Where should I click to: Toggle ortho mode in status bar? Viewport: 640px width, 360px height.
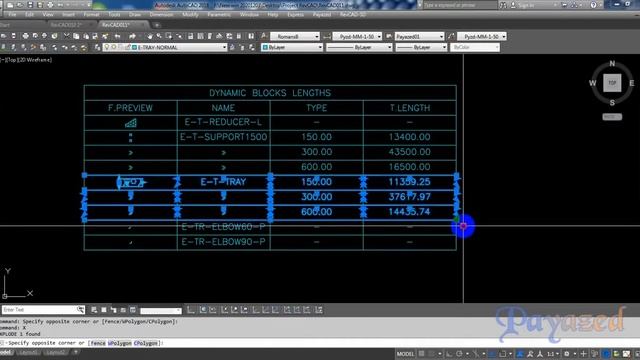point(449,354)
